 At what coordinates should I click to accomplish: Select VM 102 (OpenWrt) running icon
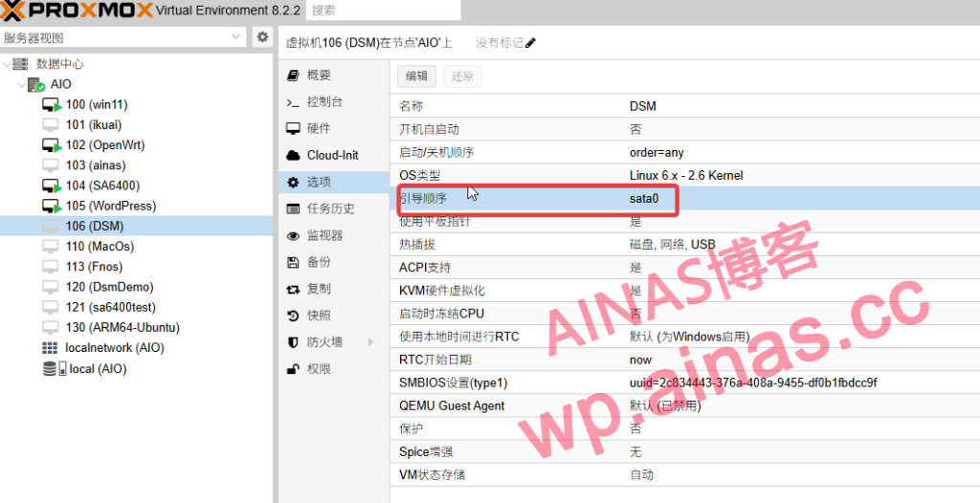pos(52,145)
